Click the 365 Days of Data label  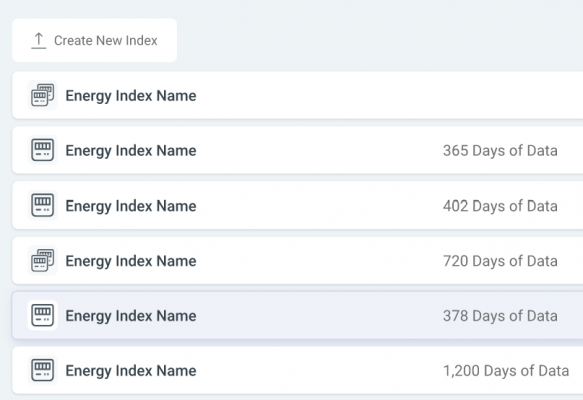(x=500, y=151)
